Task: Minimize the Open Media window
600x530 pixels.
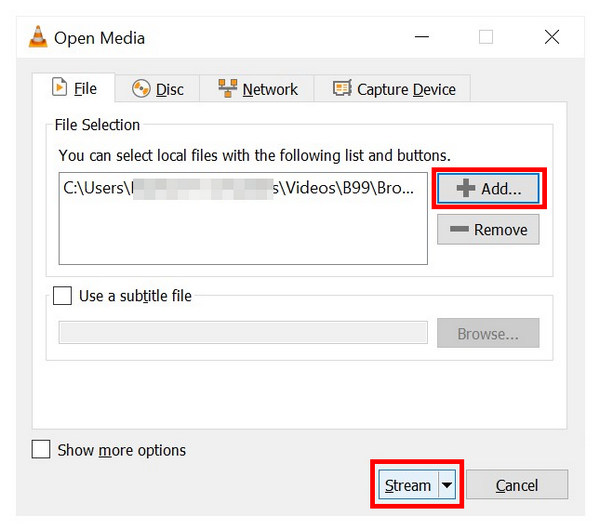Action: point(422,37)
